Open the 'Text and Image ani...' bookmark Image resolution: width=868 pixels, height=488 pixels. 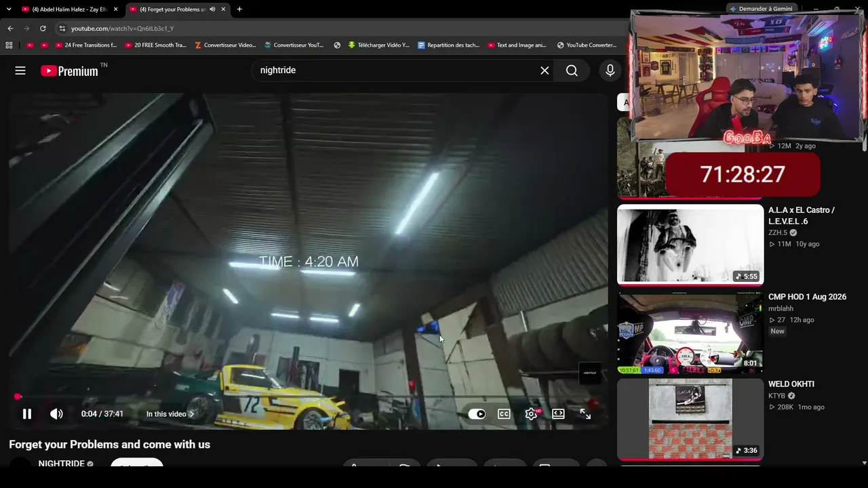point(517,45)
